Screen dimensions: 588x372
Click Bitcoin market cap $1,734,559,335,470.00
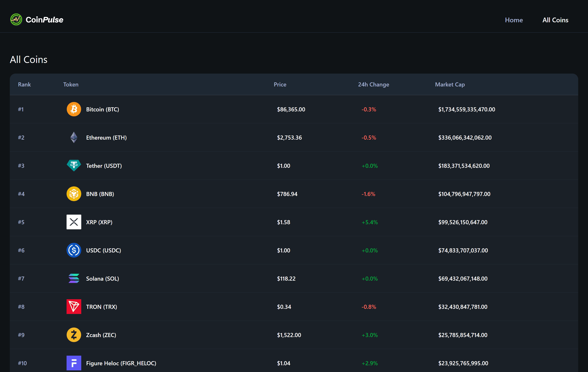[x=467, y=109]
